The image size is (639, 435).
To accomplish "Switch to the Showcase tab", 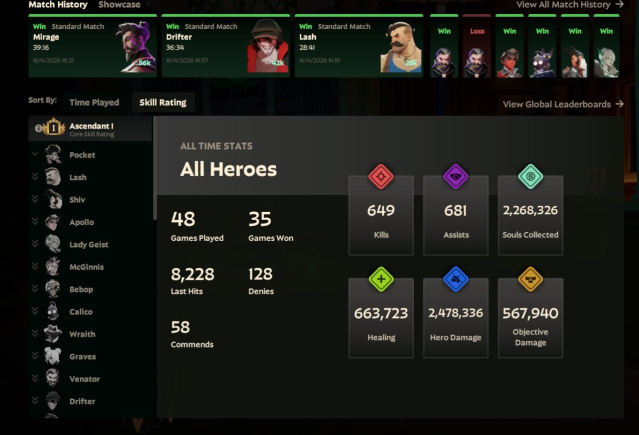I will [119, 5].
